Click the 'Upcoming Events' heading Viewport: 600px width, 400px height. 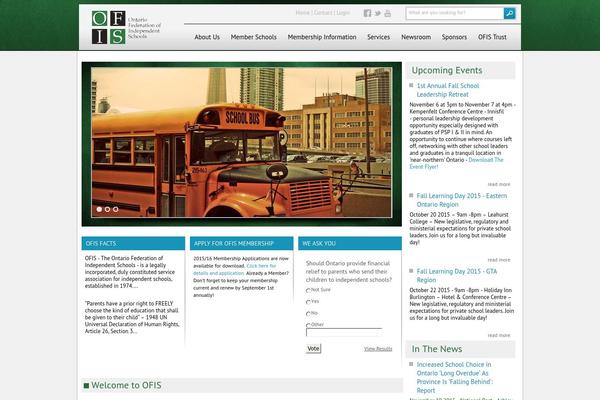click(447, 70)
